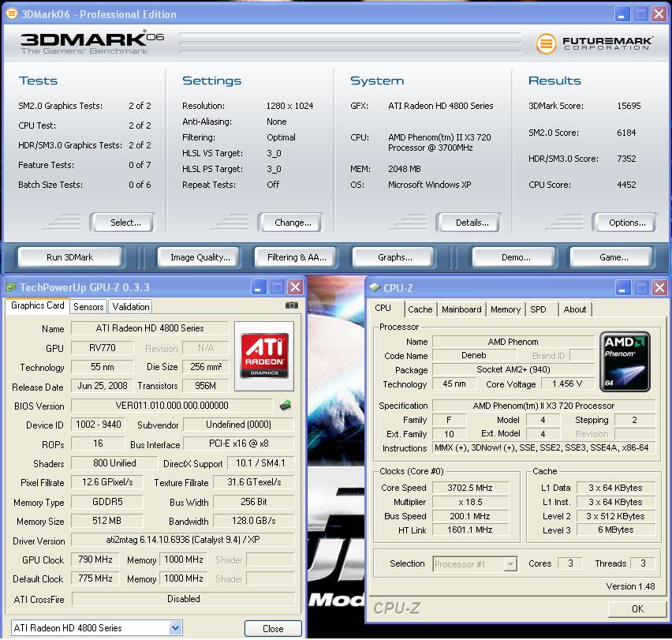This screenshot has height=640, width=672.
Task: Click the Threads value 3 in CPU-Z
Action: pyautogui.click(x=643, y=563)
